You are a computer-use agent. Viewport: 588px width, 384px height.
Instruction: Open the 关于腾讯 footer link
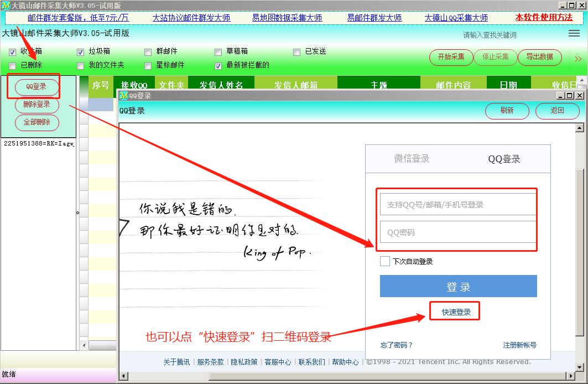[176, 362]
